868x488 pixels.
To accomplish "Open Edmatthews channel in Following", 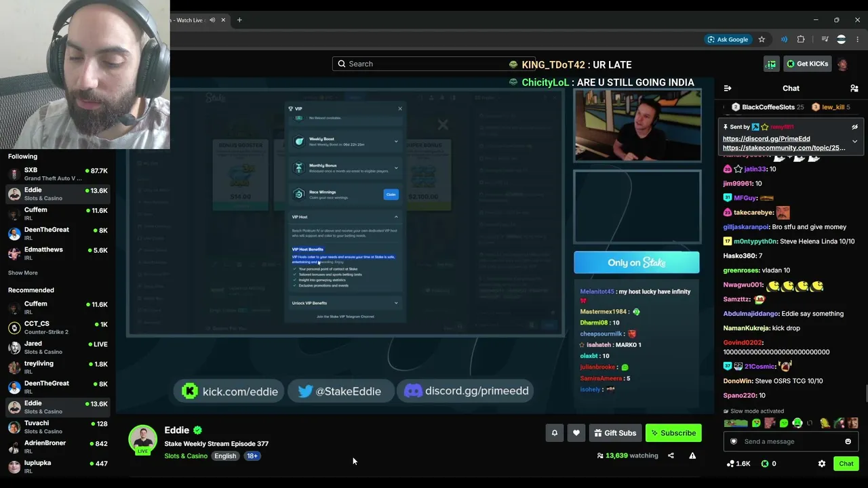I will pos(58,253).
